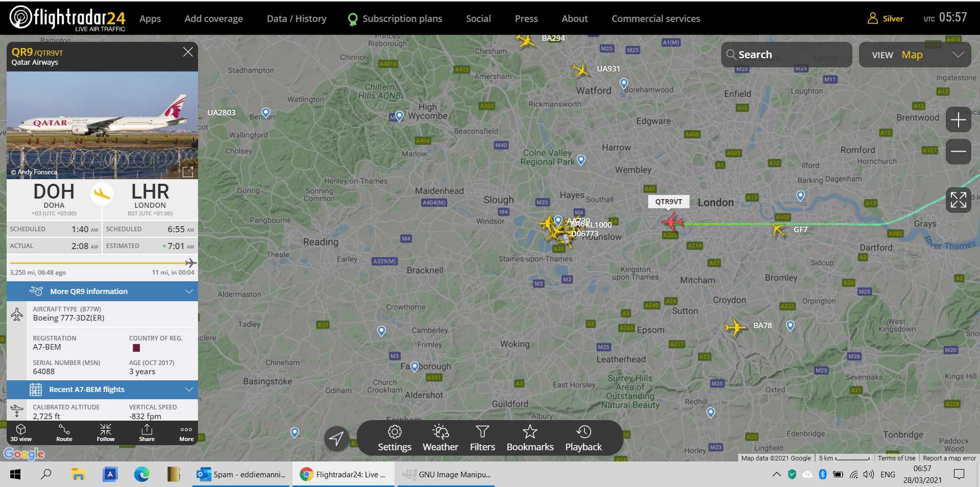Open the Filters tool
The height and width of the screenshot is (487, 980).
[482, 439]
